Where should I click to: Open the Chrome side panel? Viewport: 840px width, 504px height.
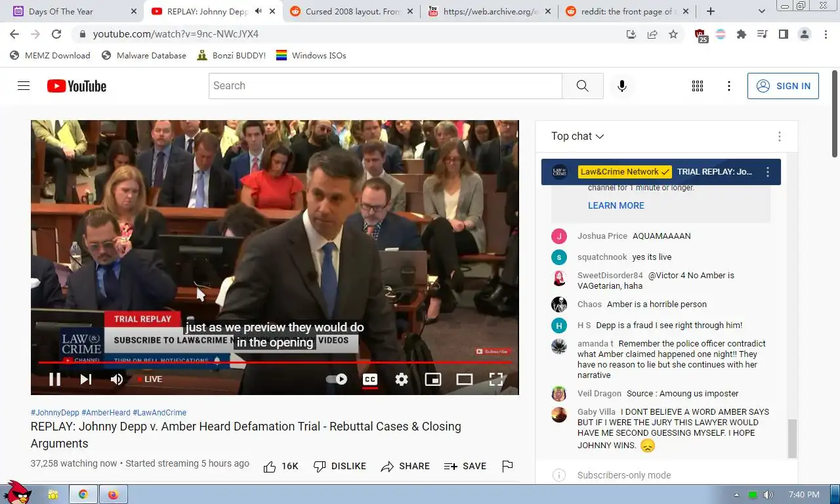(784, 34)
